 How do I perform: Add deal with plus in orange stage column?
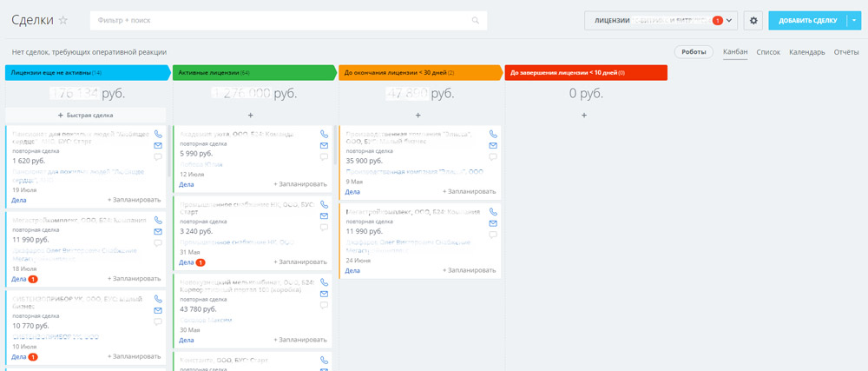[x=418, y=115]
